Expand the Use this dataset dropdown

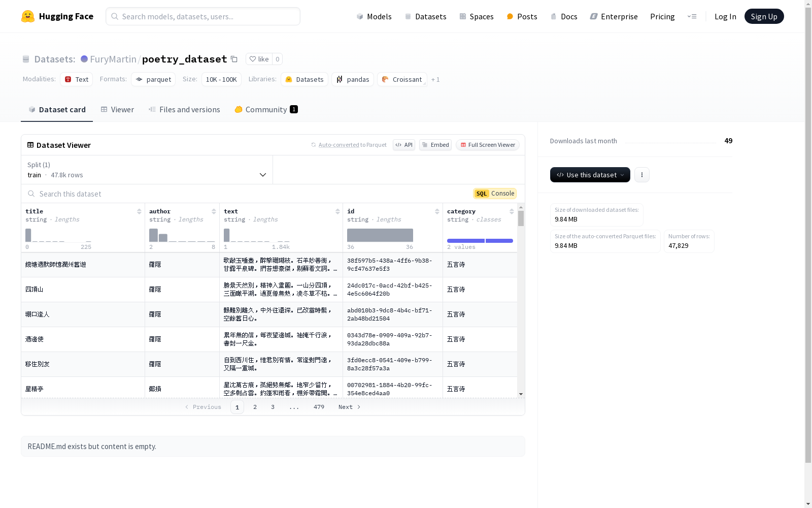click(590, 175)
